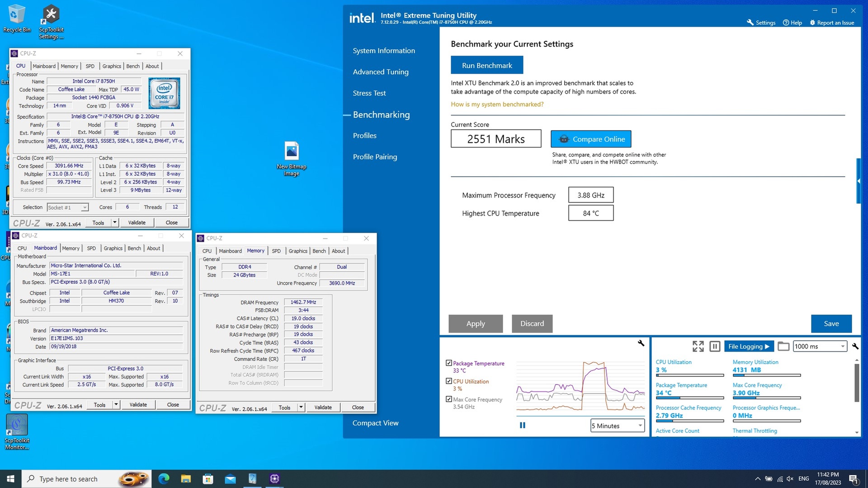The height and width of the screenshot is (488, 868).
Task: Open Tools dropdown arrow in CPU-Z Memory window
Action: 301,407
